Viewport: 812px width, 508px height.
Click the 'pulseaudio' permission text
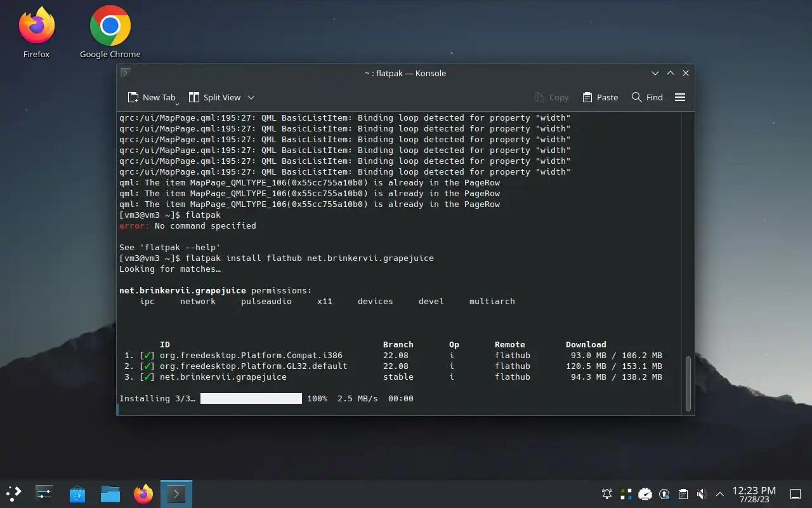(x=266, y=301)
